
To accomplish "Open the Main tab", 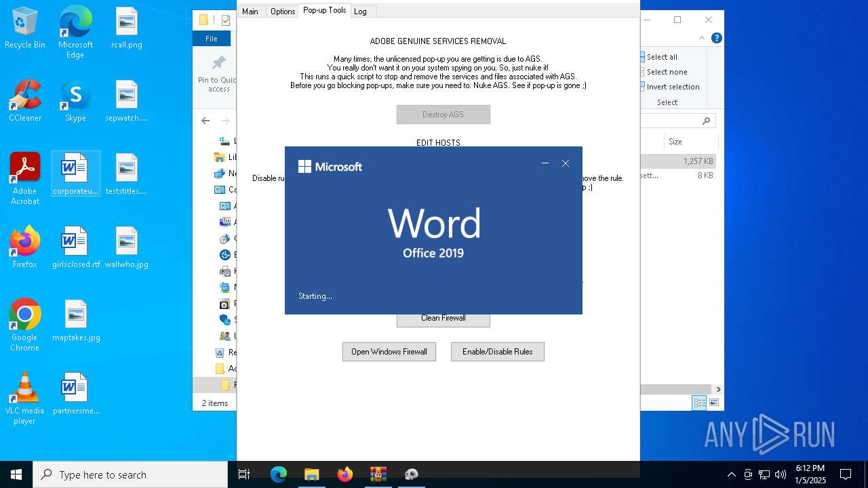I will click(x=250, y=12).
